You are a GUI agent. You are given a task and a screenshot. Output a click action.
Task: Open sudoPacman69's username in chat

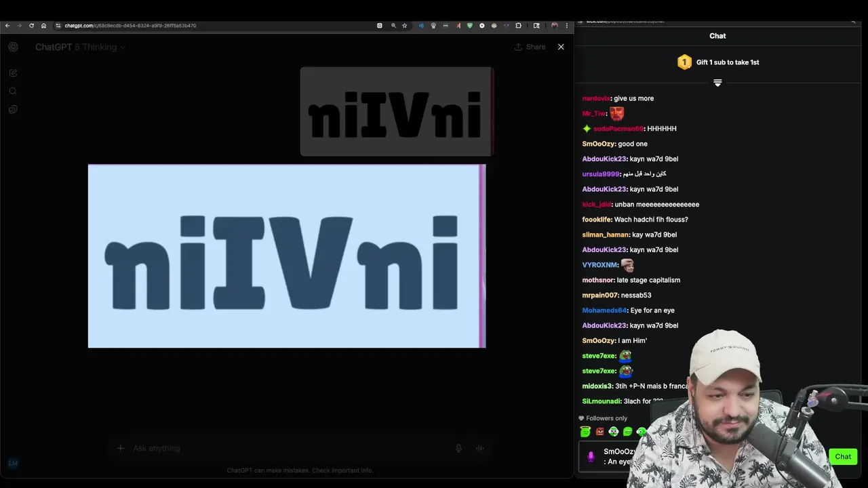[x=618, y=129]
